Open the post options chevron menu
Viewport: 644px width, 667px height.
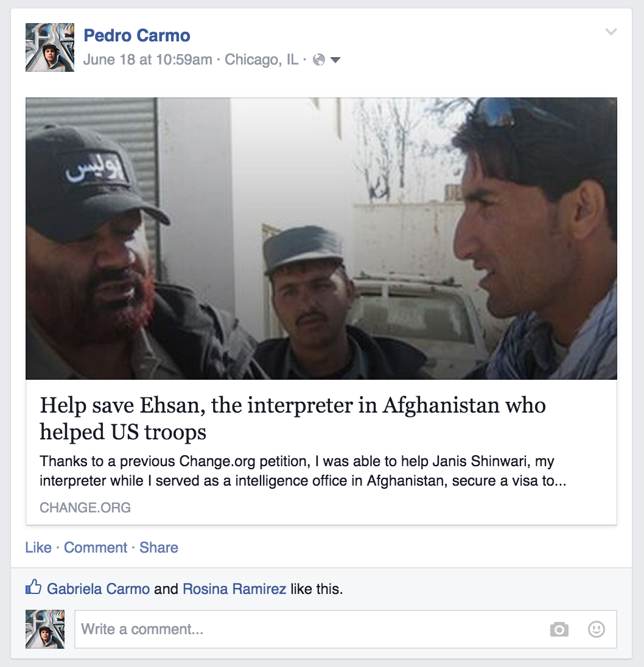[611, 32]
